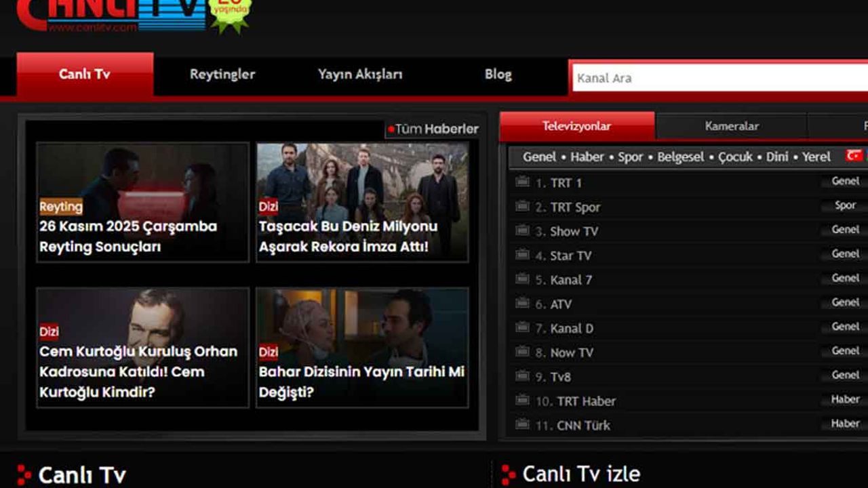868x488 pixels.
Task: Click the TV icon next to Kanal D
Action: (522, 327)
